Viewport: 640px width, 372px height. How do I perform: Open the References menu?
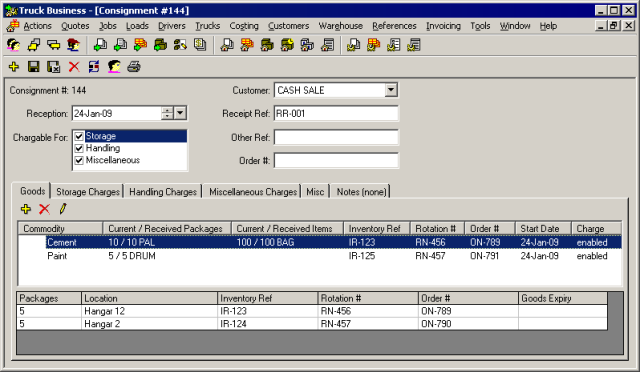pyautogui.click(x=394, y=26)
